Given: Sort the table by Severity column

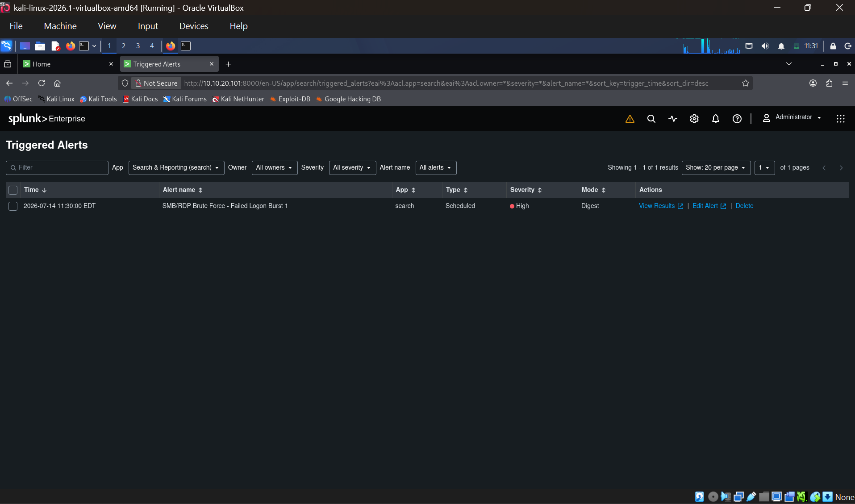Looking at the screenshot, I should tap(526, 190).
